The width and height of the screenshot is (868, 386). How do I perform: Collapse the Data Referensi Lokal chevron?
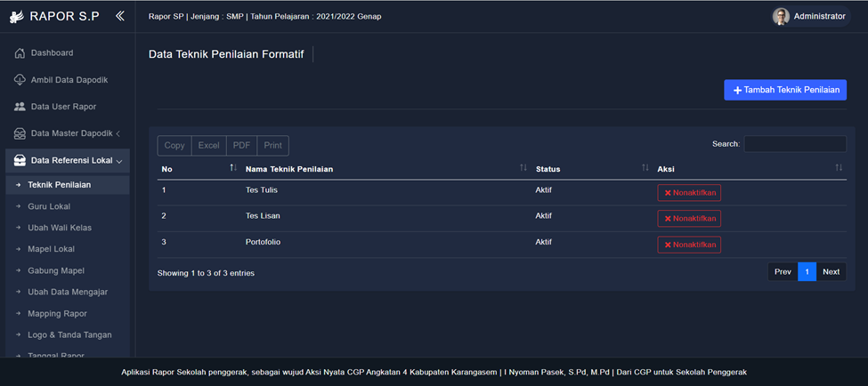[119, 161]
